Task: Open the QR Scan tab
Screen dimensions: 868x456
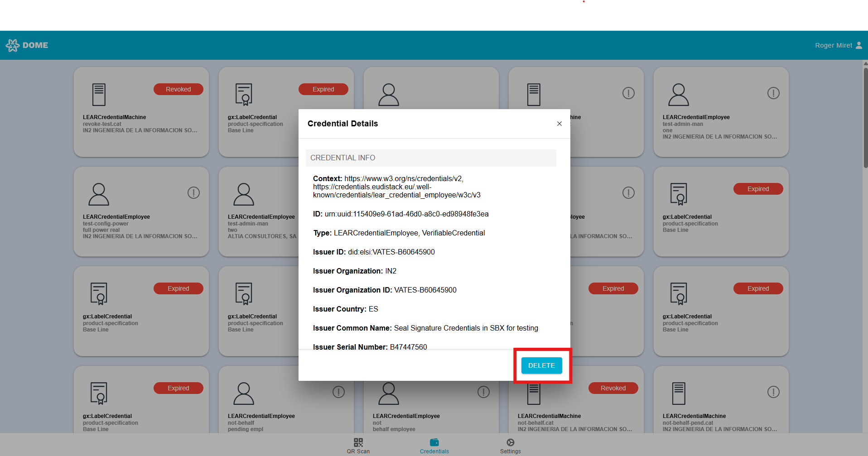Action: point(358,445)
